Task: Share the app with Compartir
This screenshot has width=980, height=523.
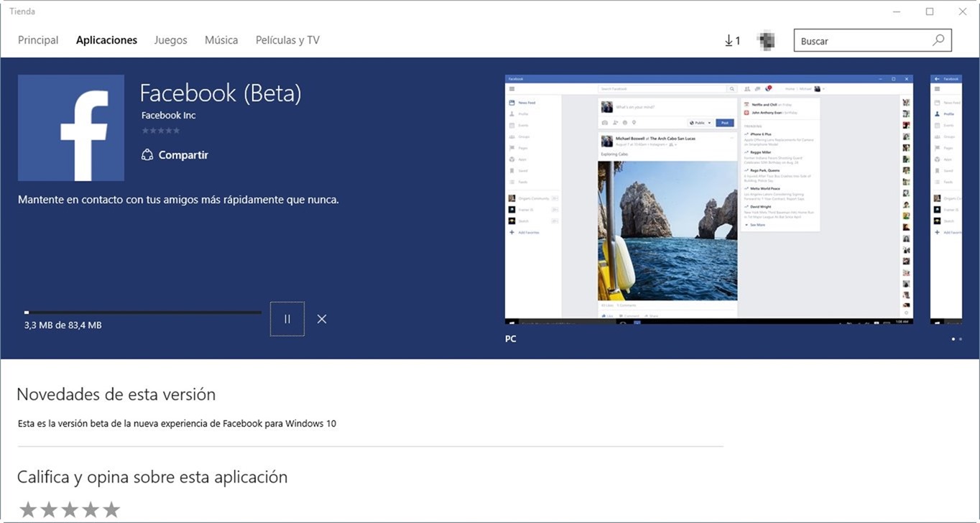Action: tap(175, 154)
